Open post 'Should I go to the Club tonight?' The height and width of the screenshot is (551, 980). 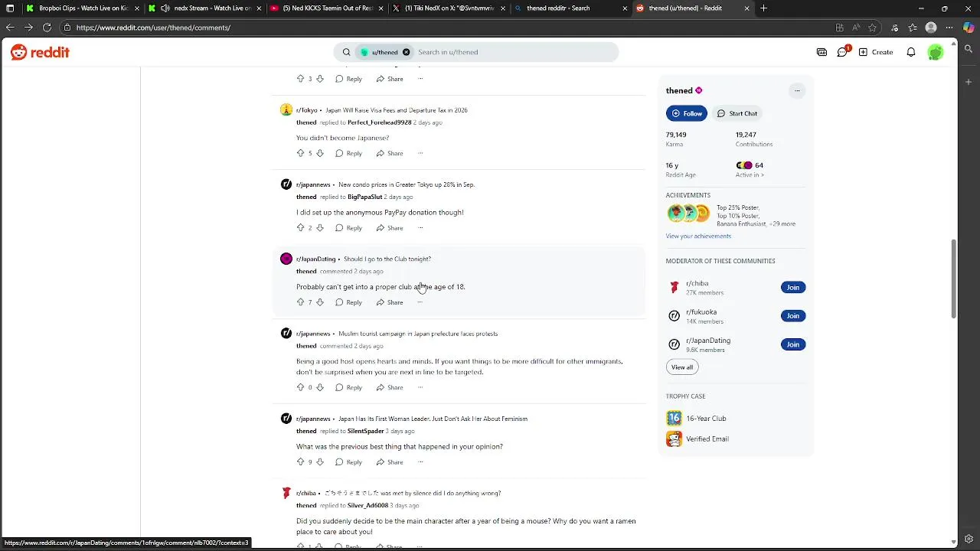(x=387, y=259)
